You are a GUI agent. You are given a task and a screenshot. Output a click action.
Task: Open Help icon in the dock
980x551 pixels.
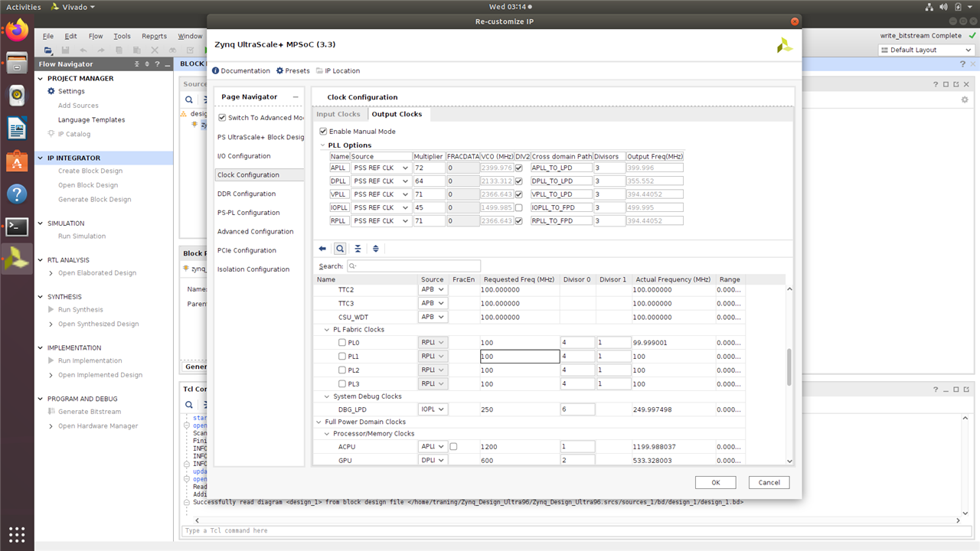pos(17,194)
